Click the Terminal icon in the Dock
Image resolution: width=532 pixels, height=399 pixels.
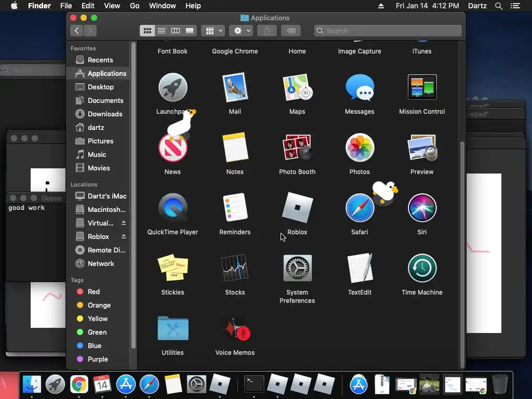tap(255, 384)
